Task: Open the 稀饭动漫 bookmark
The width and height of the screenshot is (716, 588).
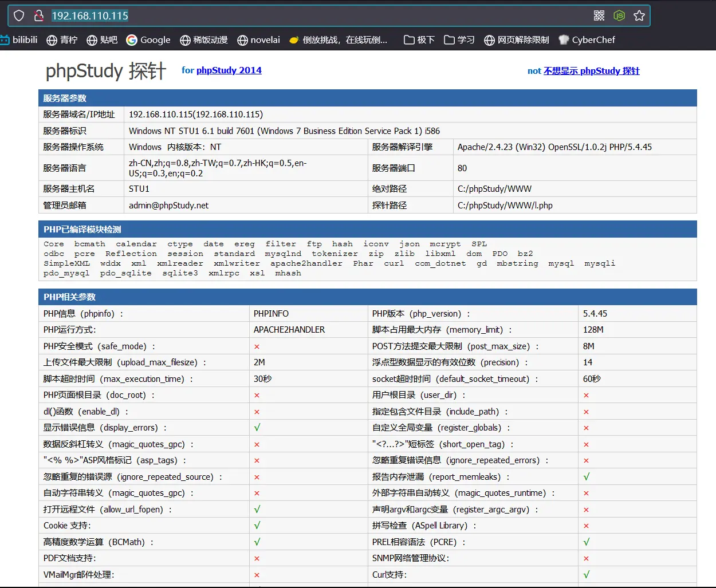Action: point(204,40)
